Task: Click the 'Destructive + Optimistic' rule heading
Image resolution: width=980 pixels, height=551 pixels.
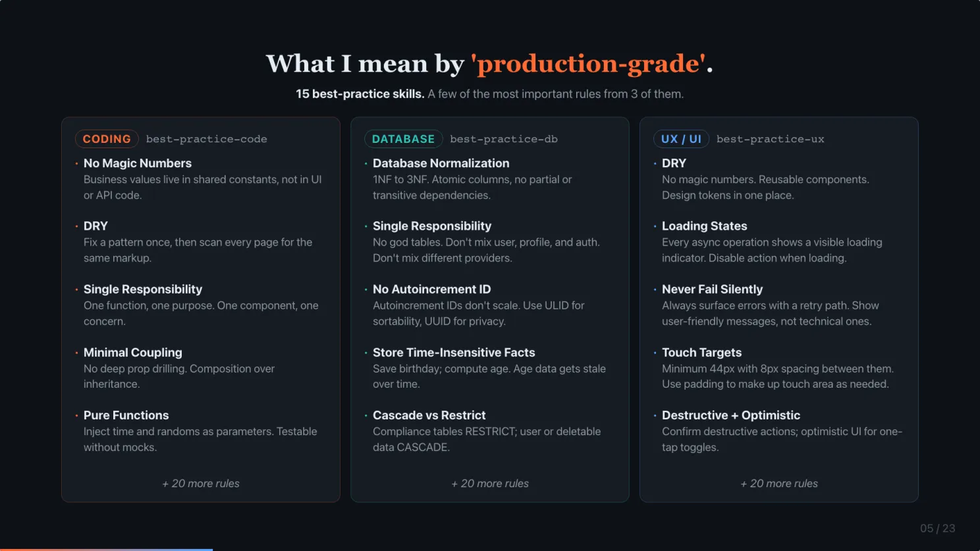Action: pos(731,415)
